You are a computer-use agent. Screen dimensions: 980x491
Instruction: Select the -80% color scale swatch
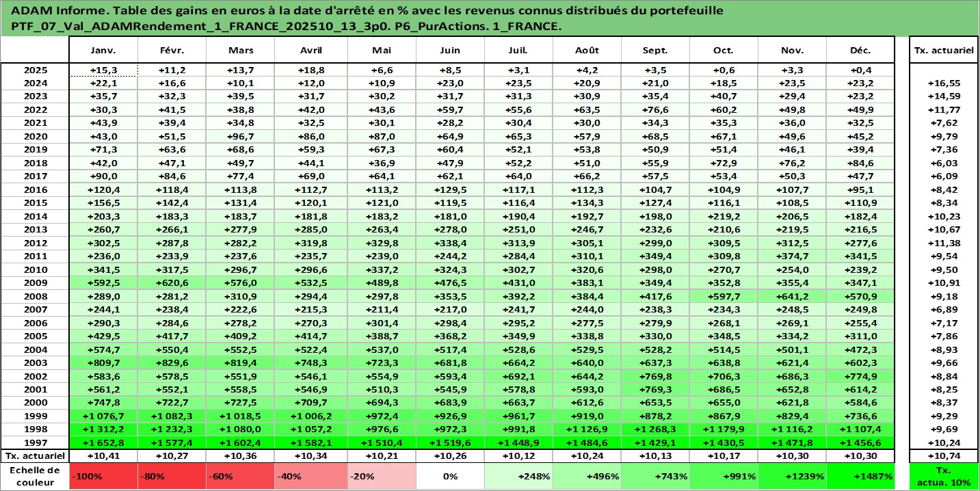[172, 476]
